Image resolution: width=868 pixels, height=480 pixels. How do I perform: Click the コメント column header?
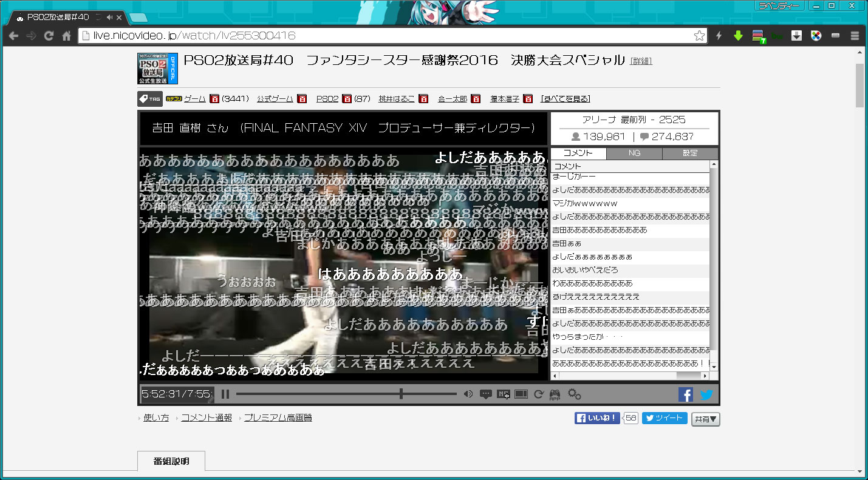630,166
